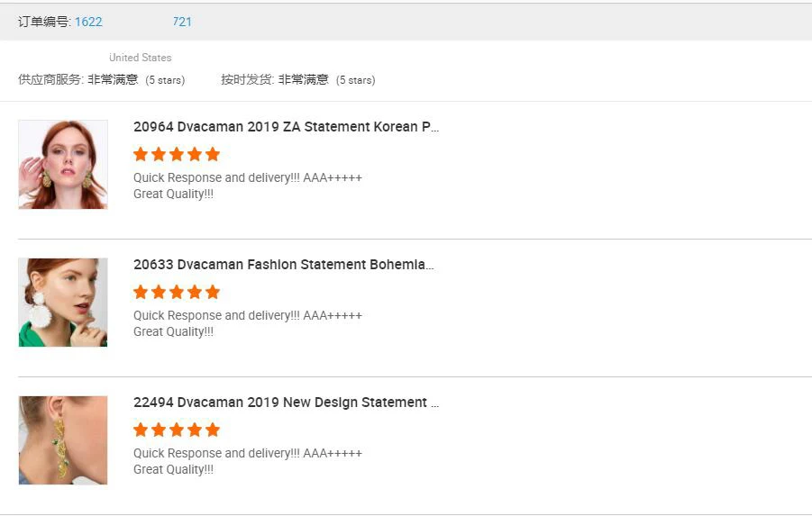Click fifth star of 20964 product rating
Screen dimensions: 812x516
pyautogui.click(x=213, y=154)
